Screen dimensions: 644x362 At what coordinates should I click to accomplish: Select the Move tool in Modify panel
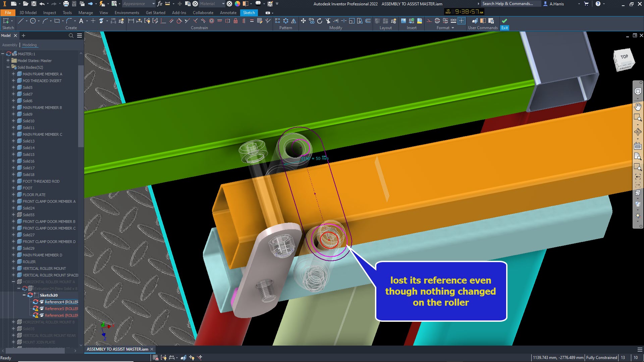click(x=304, y=21)
